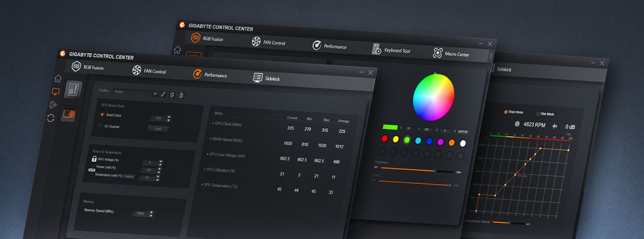Click the Performance icon in the middle window
Viewport: 644px width, 239px height.
pos(317,45)
